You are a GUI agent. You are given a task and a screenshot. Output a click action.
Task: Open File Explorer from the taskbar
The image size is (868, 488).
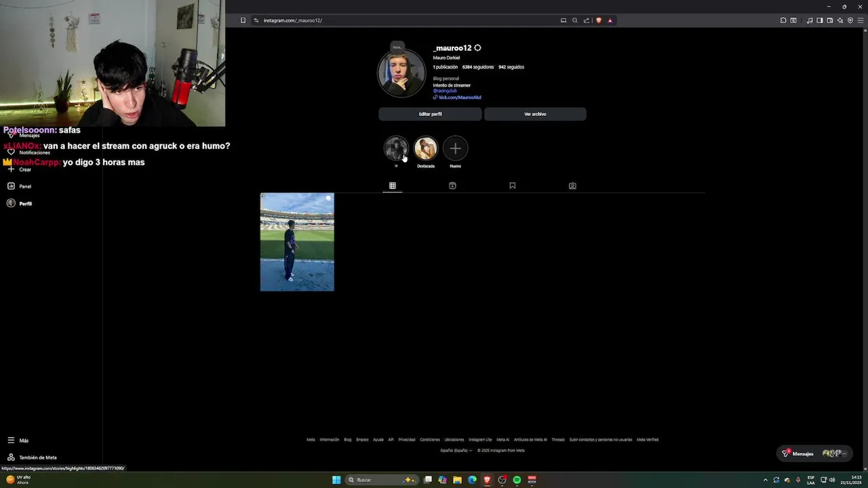tap(457, 480)
